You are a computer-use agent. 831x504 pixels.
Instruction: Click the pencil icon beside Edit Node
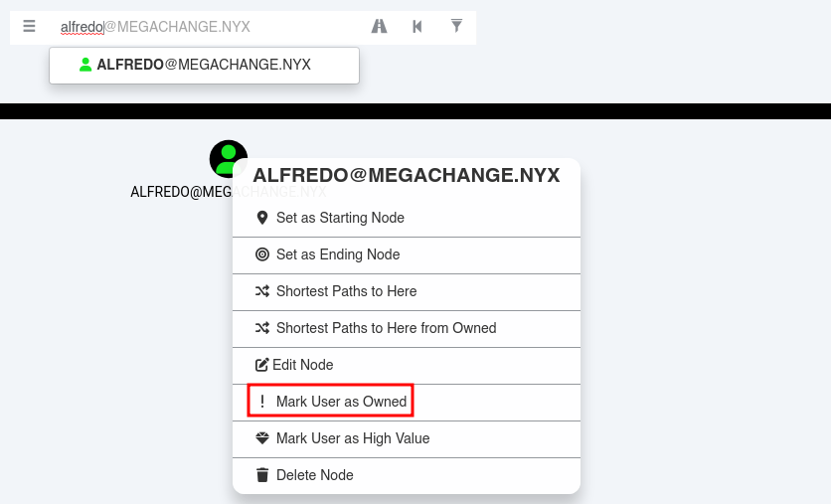262,365
